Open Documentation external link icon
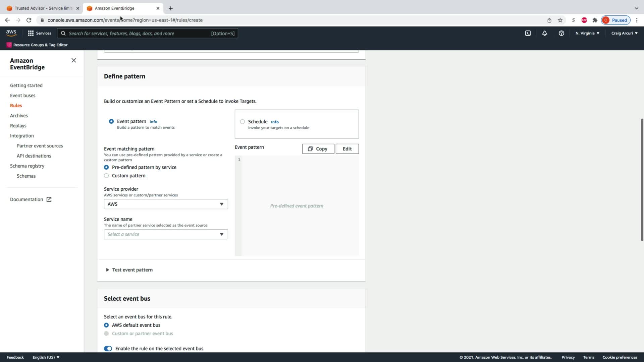 click(49, 199)
